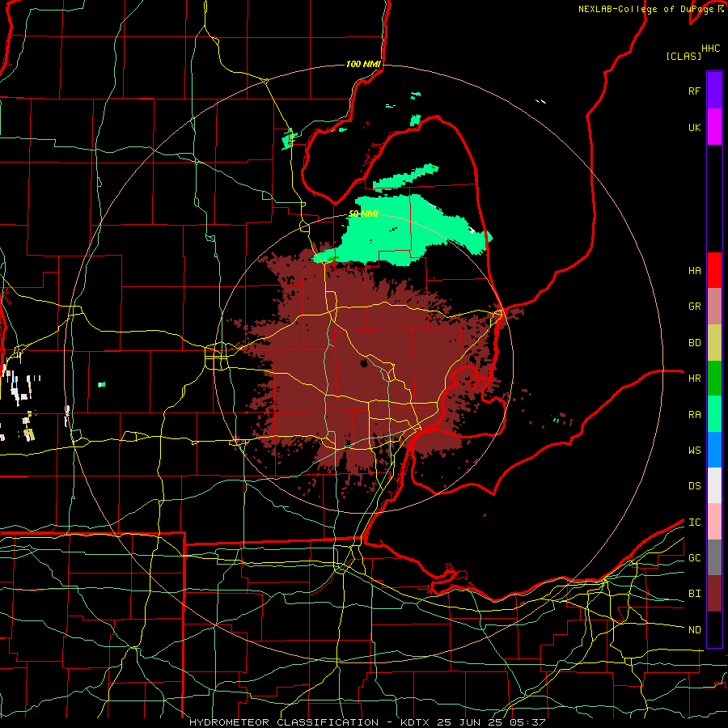Click the DS legend label

click(x=694, y=486)
